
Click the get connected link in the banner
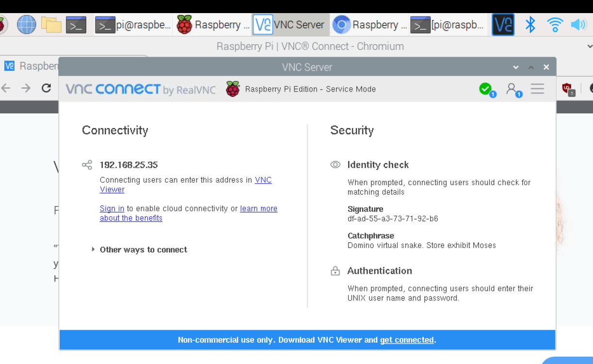tap(407, 340)
